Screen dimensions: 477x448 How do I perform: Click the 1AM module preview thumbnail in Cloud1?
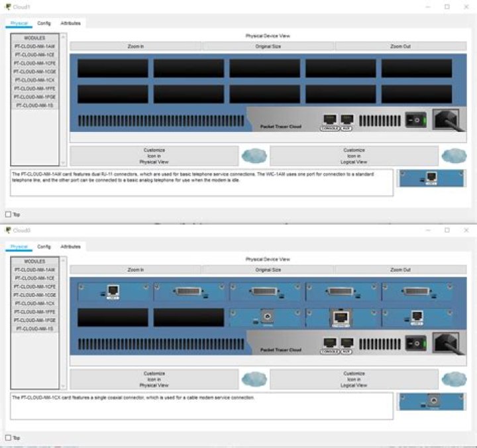point(431,178)
